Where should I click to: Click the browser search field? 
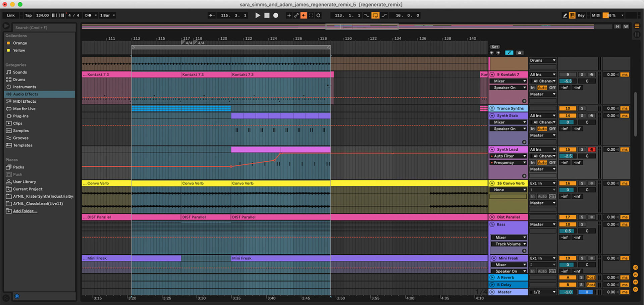click(x=44, y=28)
